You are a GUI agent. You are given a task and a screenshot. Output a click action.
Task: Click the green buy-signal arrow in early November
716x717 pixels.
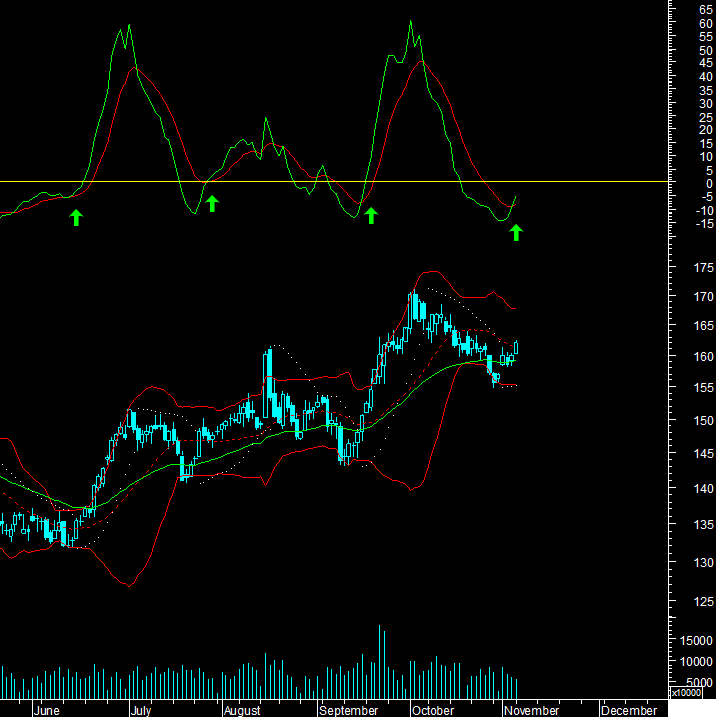tap(516, 233)
